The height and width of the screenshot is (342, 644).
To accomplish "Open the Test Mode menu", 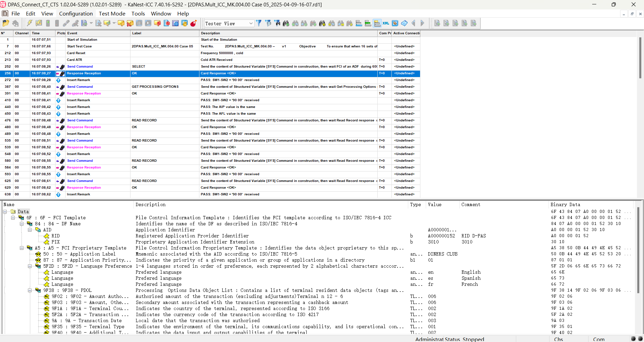I will click(112, 13).
